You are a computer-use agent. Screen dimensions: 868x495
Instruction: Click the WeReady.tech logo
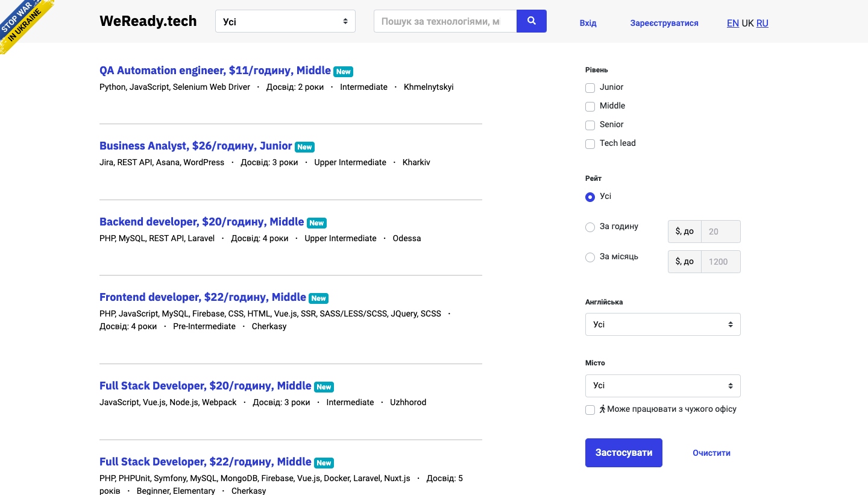148,21
